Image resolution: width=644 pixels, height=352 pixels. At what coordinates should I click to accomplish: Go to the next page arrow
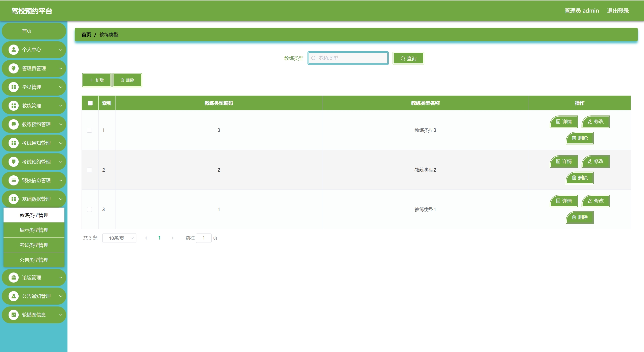(172, 238)
